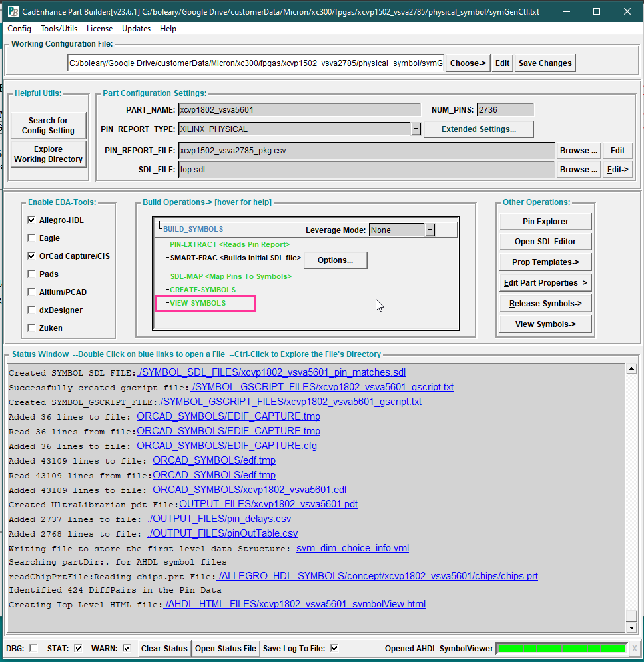This screenshot has height=662, width=644.
Task: Open Extended Settings dialog
Action: (x=478, y=129)
